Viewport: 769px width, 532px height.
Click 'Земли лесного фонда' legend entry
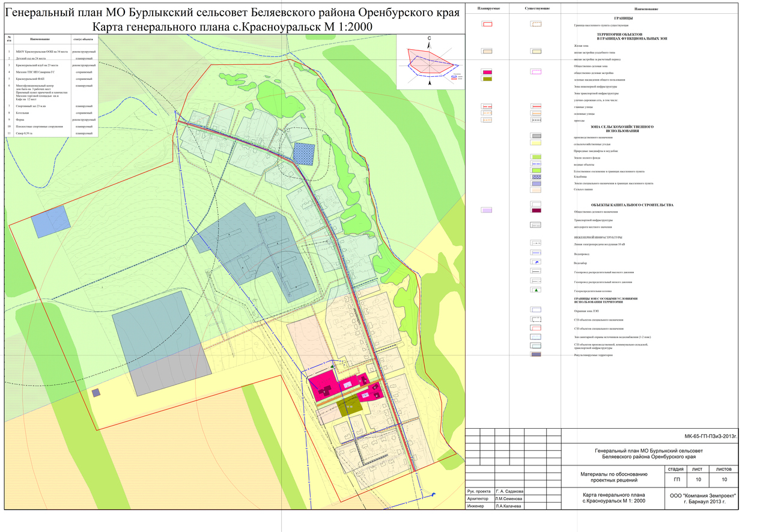pyautogui.click(x=587, y=157)
